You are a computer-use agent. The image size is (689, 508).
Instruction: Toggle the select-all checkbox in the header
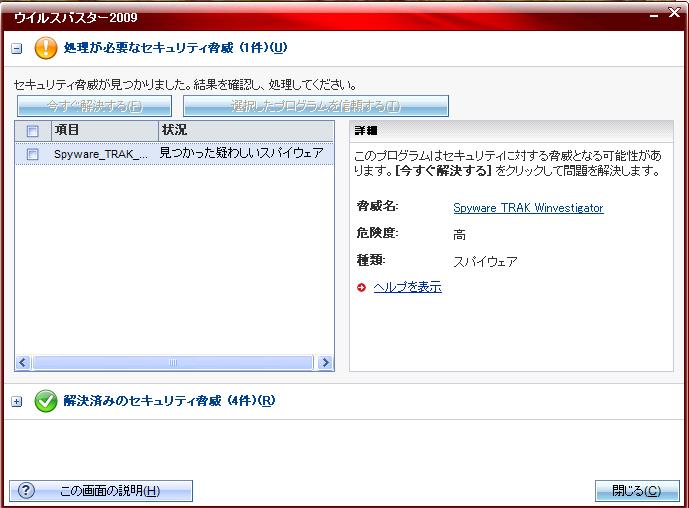[33, 131]
